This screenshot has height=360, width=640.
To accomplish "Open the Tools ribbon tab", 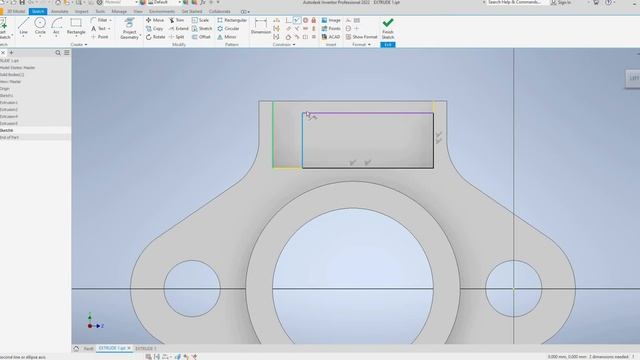I will tap(100, 11).
